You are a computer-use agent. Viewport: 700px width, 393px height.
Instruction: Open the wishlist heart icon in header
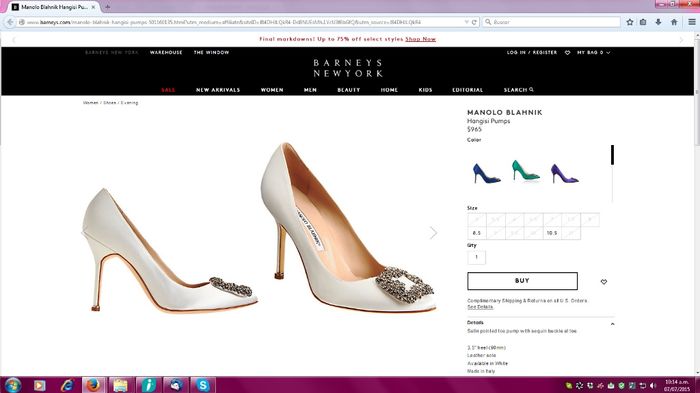tap(567, 53)
